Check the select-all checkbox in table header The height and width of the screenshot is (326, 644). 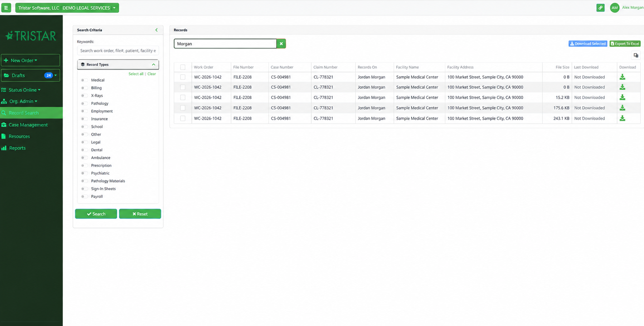[x=183, y=67]
